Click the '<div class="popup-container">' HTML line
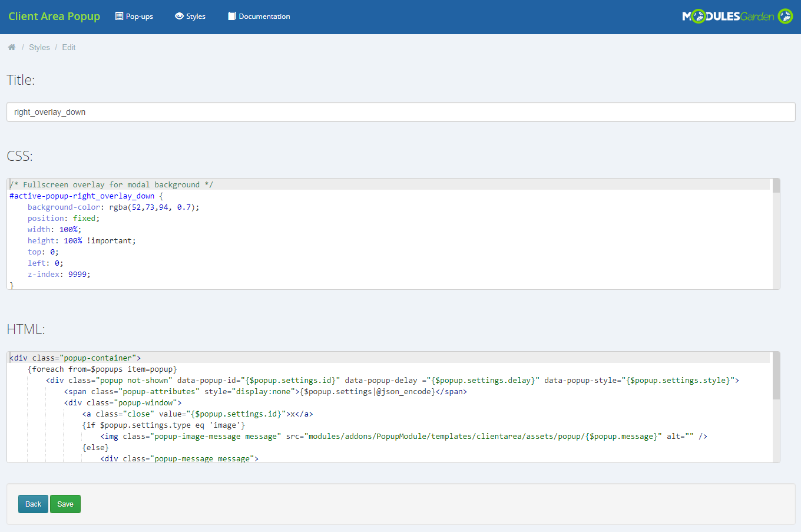801x532 pixels. click(75, 358)
